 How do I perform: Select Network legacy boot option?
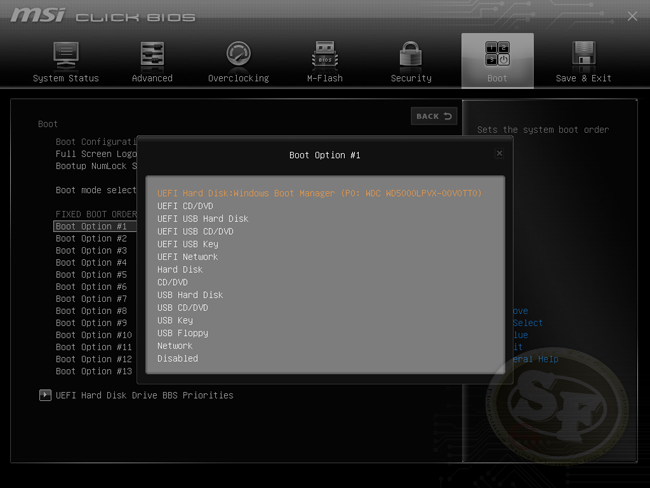click(x=175, y=346)
